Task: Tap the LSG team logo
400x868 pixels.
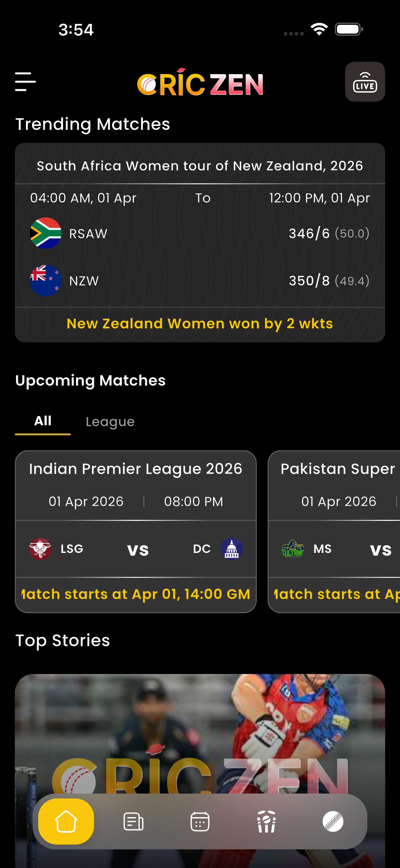Action: [x=40, y=549]
